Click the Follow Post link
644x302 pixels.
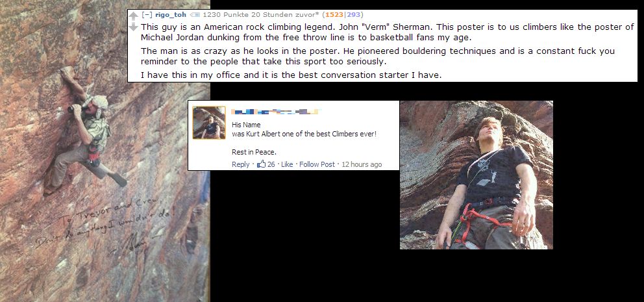click(317, 164)
